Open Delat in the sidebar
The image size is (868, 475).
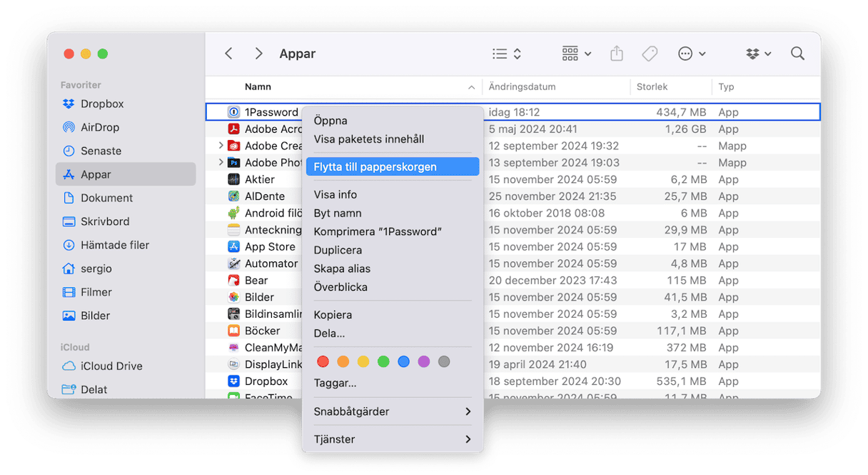[126, 389]
